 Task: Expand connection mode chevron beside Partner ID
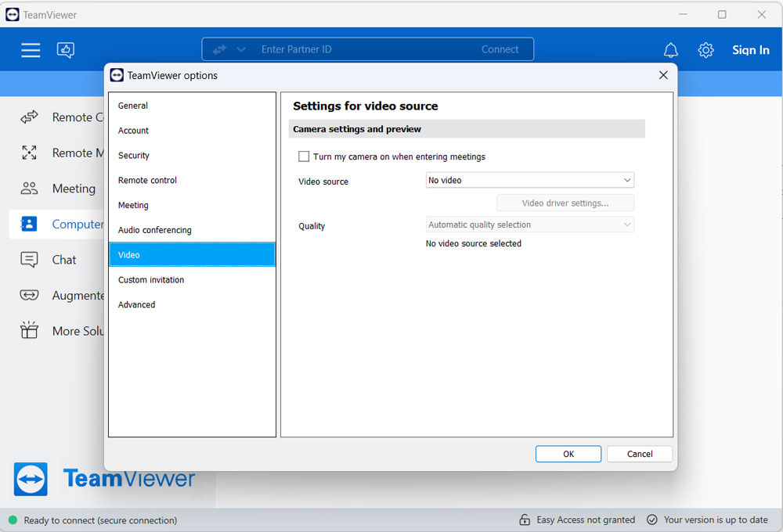pos(241,49)
